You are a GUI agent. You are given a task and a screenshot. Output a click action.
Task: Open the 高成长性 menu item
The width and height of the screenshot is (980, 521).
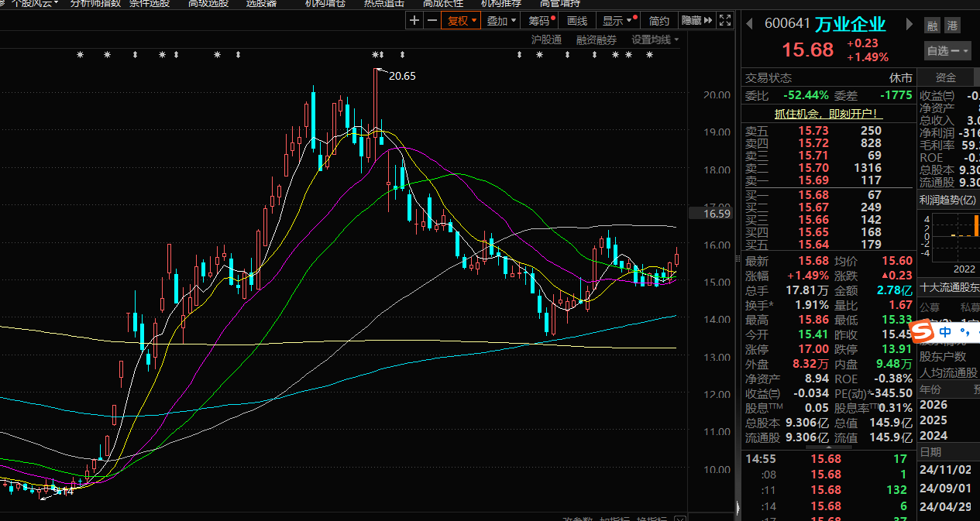click(443, 3)
